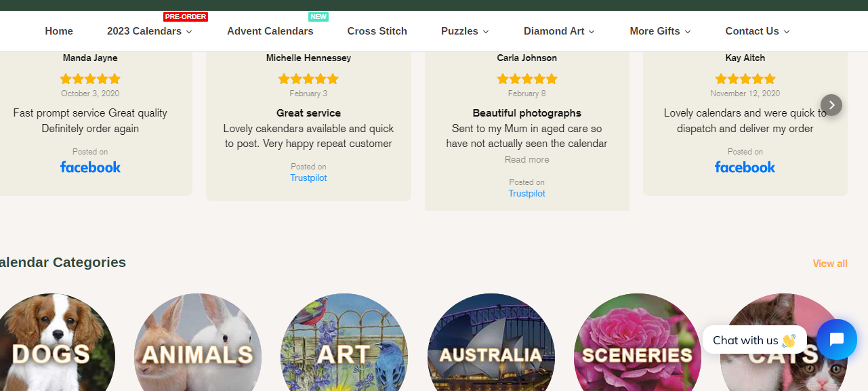Expand the More Gifts menu

pyautogui.click(x=660, y=31)
